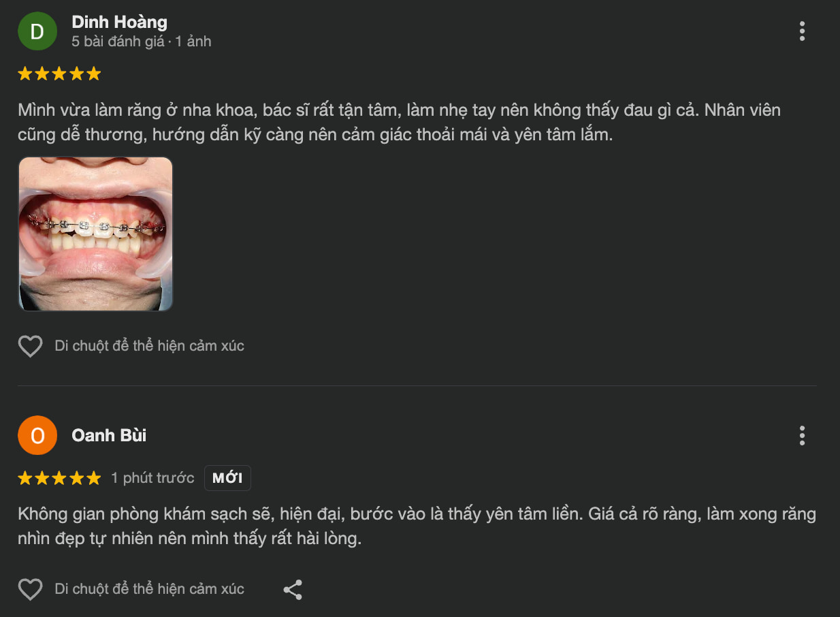
Task: Click the five-star rating on Dinh Hoàng's review
Action: (59, 73)
